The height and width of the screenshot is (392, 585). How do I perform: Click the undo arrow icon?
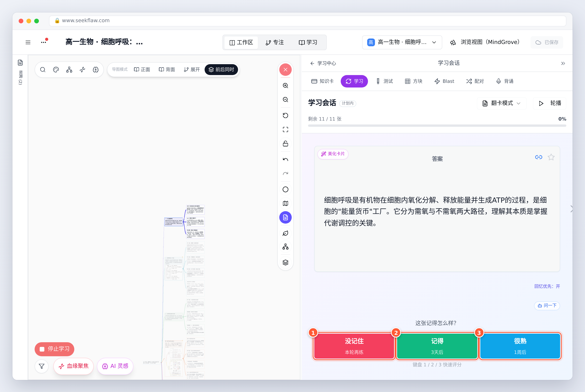point(285,159)
